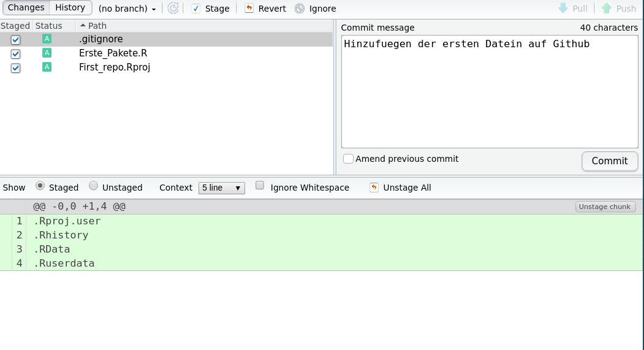Sort file list by Path column
644x350 pixels.
pyautogui.click(x=97, y=26)
